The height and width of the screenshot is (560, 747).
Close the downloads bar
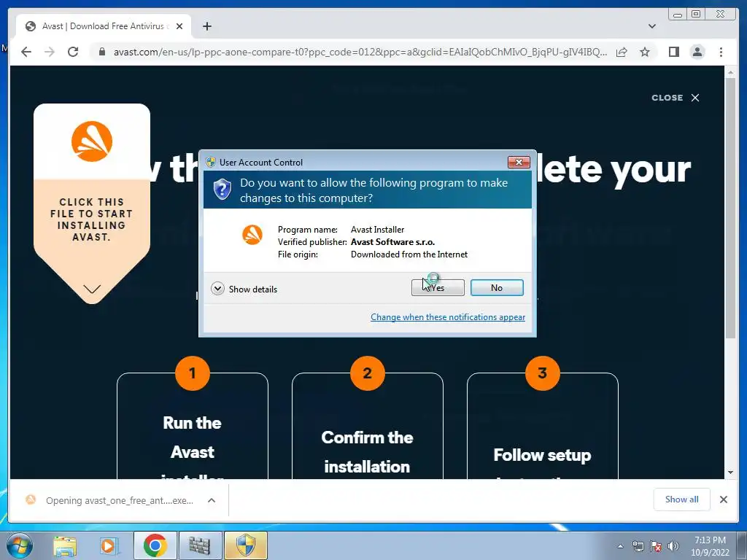(x=723, y=499)
